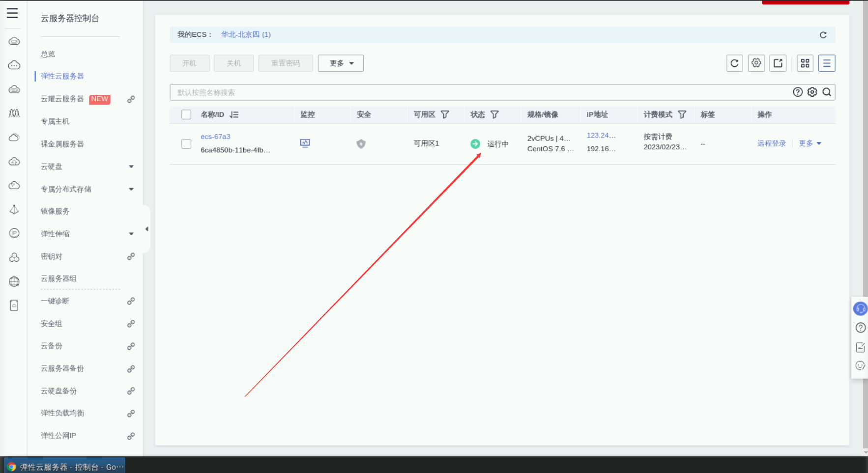Screen dimensions: 868x473
Task: Click the 123.24… IP address
Action: coord(601,136)
